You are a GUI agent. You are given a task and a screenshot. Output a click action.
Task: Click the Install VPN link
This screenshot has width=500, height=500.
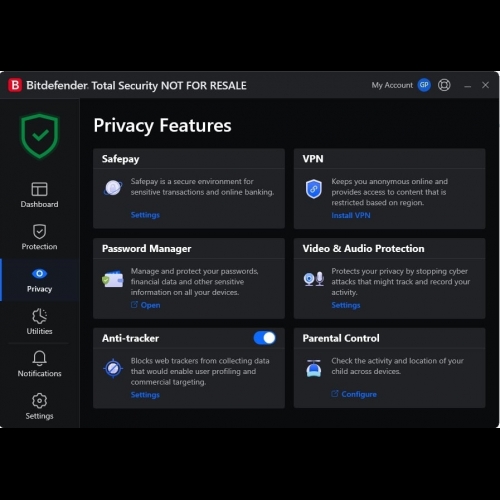pos(351,215)
